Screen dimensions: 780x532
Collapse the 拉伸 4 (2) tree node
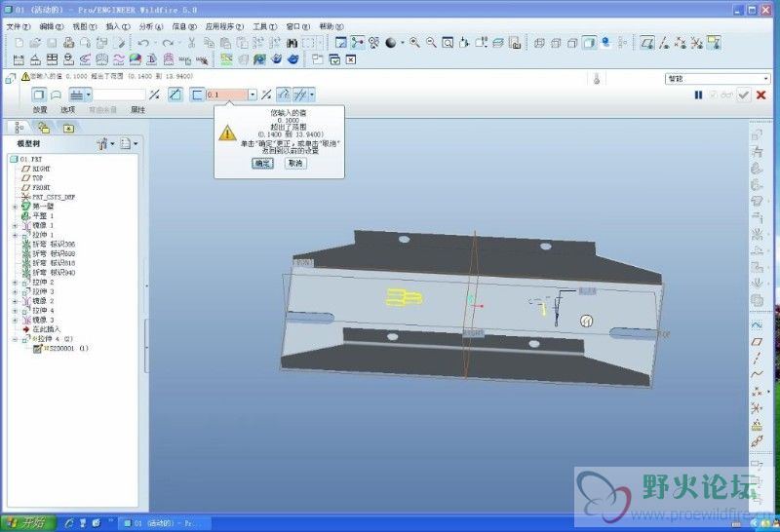click(x=15, y=339)
